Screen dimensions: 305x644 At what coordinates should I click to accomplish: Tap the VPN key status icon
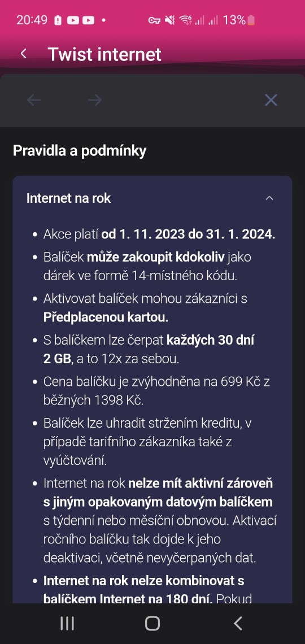(154, 20)
